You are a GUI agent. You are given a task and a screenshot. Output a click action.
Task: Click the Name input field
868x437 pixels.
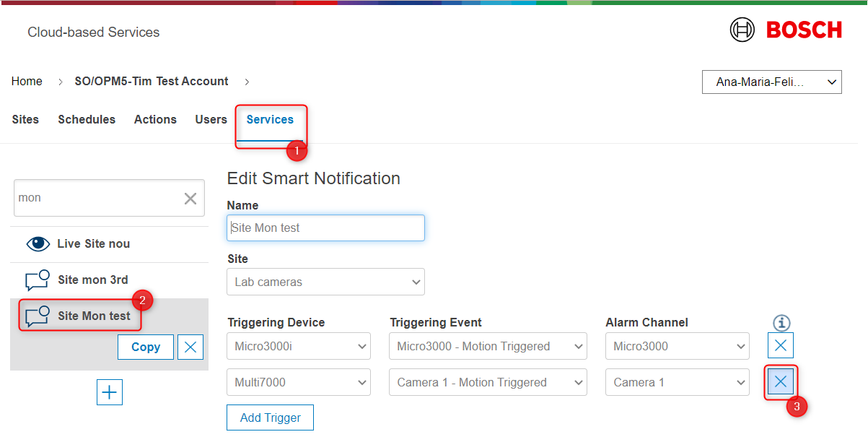click(325, 228)
